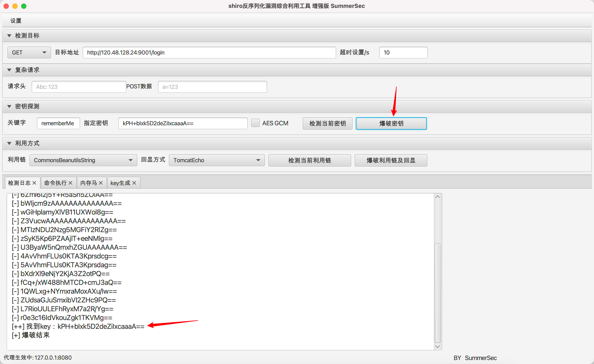Click log entry 4AvVhmFLUs0KTA3Kprsdcg==
Image resolution: width=594 pixels, height=364 pixels.
(64, 256)
